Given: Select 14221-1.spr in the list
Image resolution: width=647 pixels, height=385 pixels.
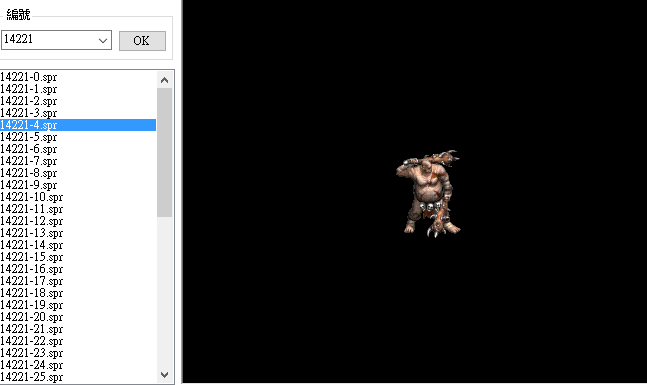Looking at the screenshot, I should pos(78,89).
